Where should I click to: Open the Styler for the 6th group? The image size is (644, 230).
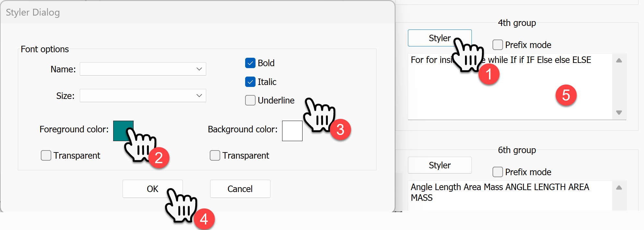pos(439,165)
